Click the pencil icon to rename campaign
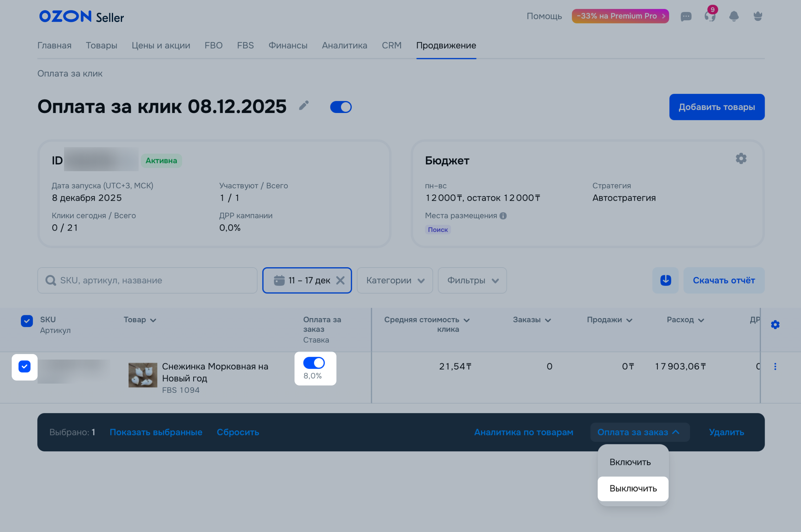This screenshot has width=801, height=532. (x=304, y=106)
